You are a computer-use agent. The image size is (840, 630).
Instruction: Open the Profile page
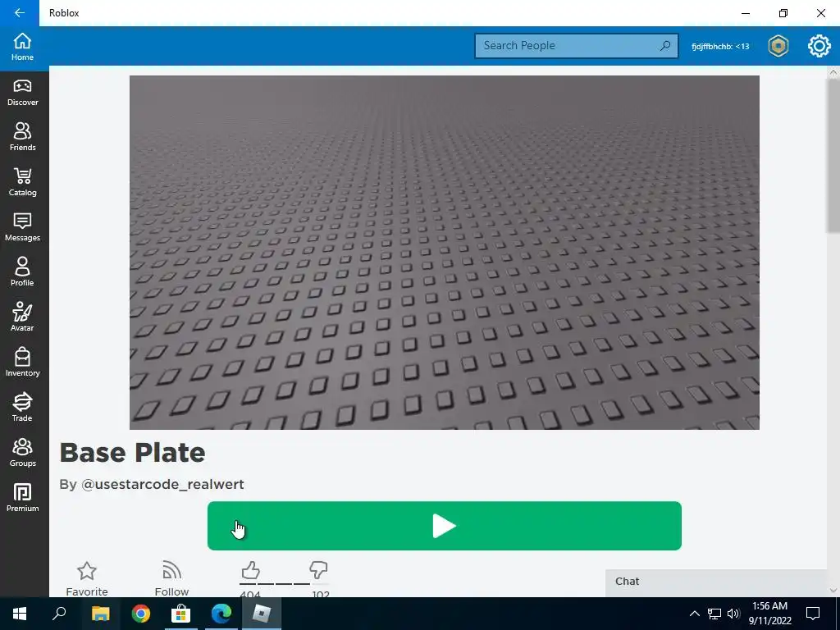22,272
